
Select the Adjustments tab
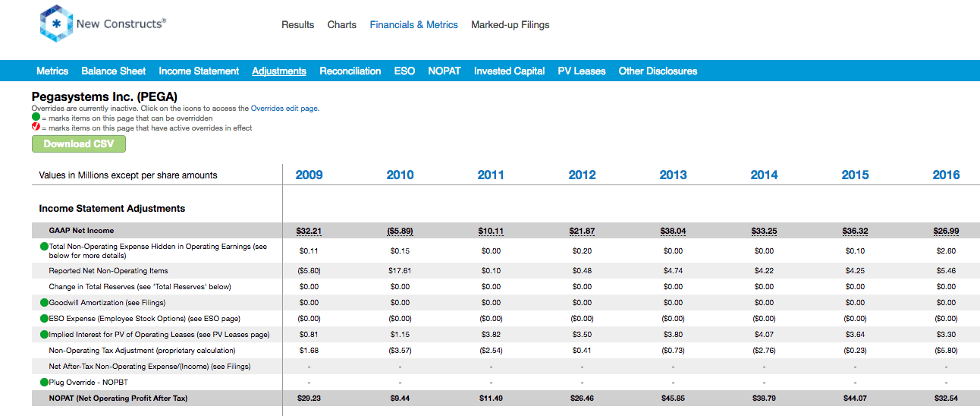(279, 71)
